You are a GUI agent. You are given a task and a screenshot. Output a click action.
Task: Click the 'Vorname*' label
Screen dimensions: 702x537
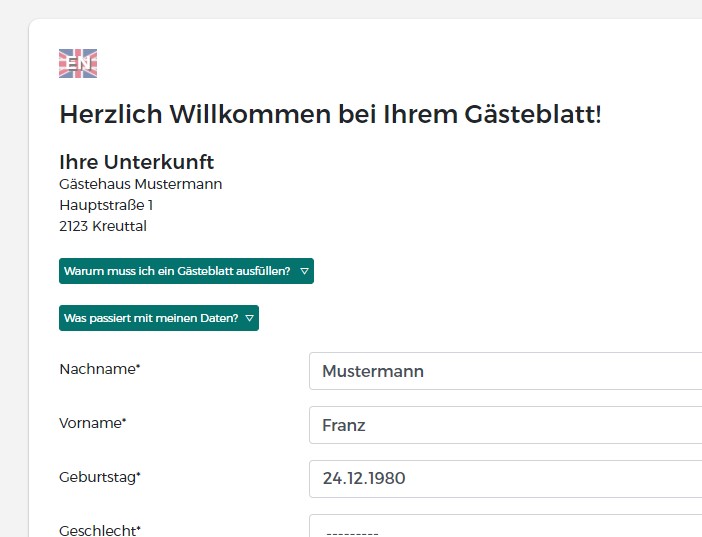click(93, 423)
